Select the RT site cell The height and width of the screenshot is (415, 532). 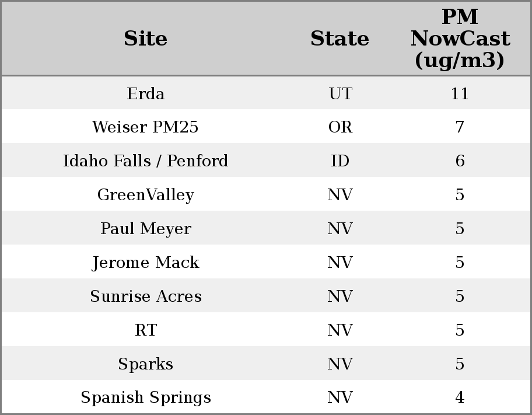(146, 330)
